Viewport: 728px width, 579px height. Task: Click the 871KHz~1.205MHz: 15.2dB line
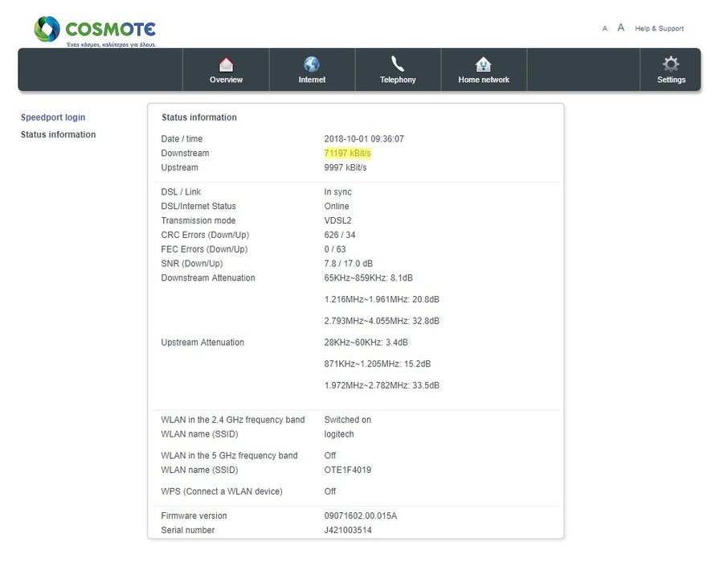378,363
